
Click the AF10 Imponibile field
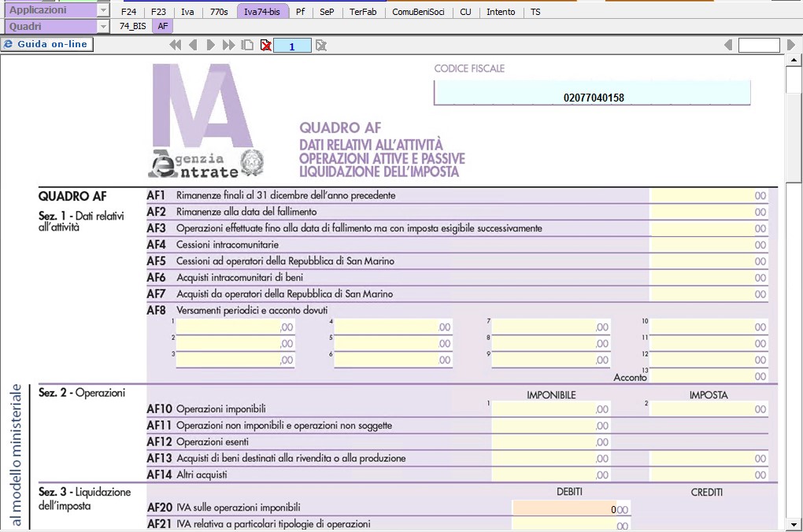(551, 408)
